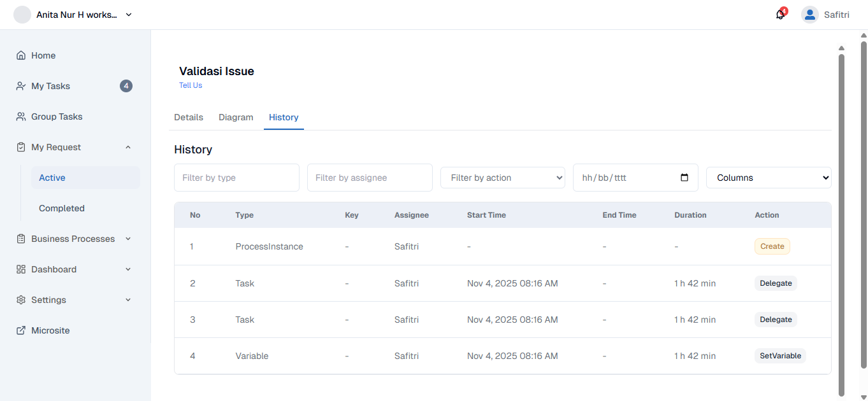Switch to the Diagram tab
This screenshot has height=401, width=868.
(236, 117)
